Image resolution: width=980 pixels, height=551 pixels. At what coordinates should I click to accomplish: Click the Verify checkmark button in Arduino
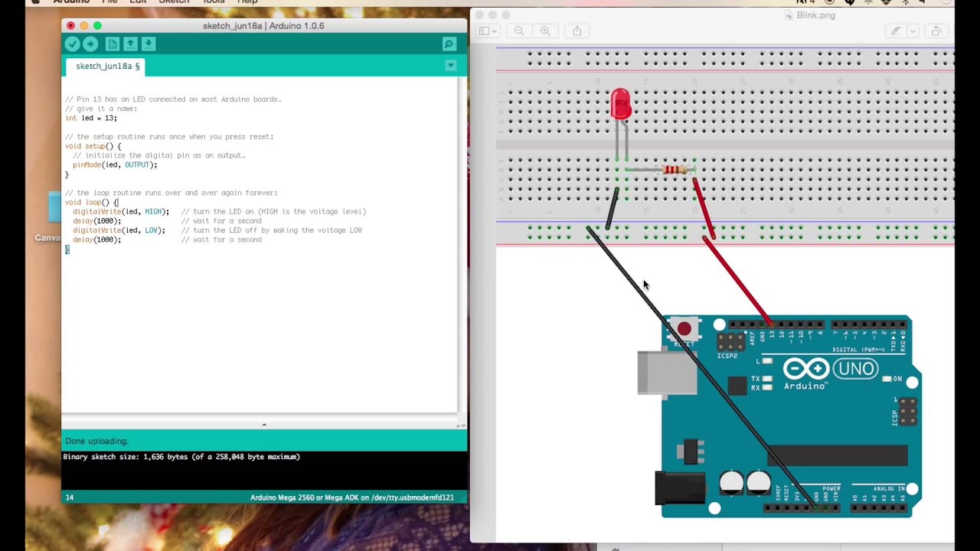point(72,44)
